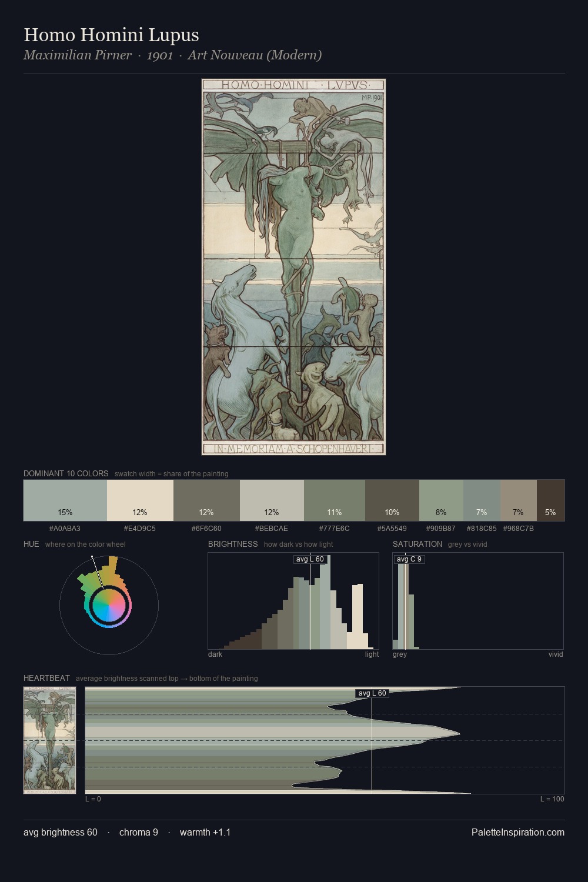Click hex label '#5A5549'
Viewport: 588px width, 882px height.
392,529
